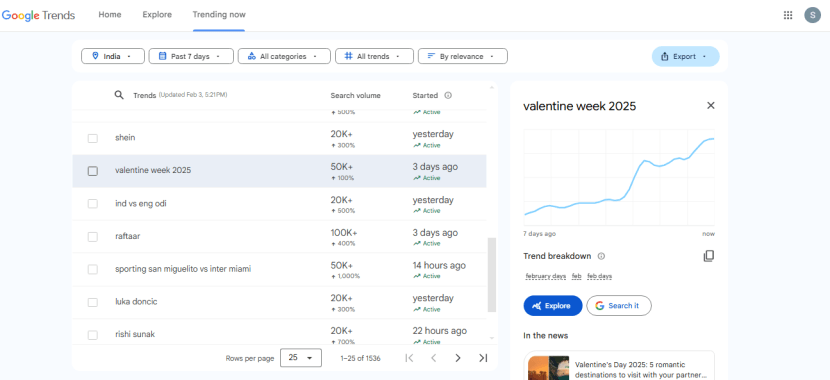Go to the first page of results
The width and height of the screenshot is (830, 380).
409,358
